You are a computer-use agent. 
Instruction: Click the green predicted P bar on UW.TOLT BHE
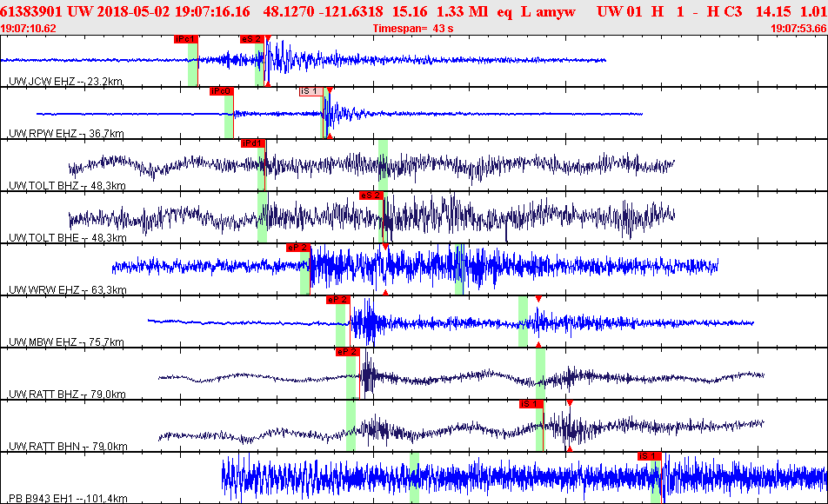click(x=263, y=217)
